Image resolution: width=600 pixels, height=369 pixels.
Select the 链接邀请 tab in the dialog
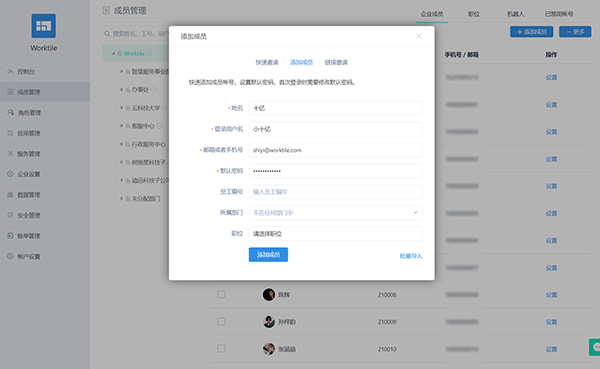pos(336,62)
